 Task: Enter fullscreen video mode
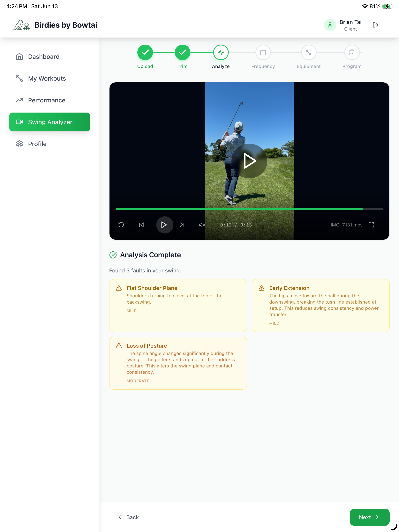pyautogui.click(x=371, y=225)
